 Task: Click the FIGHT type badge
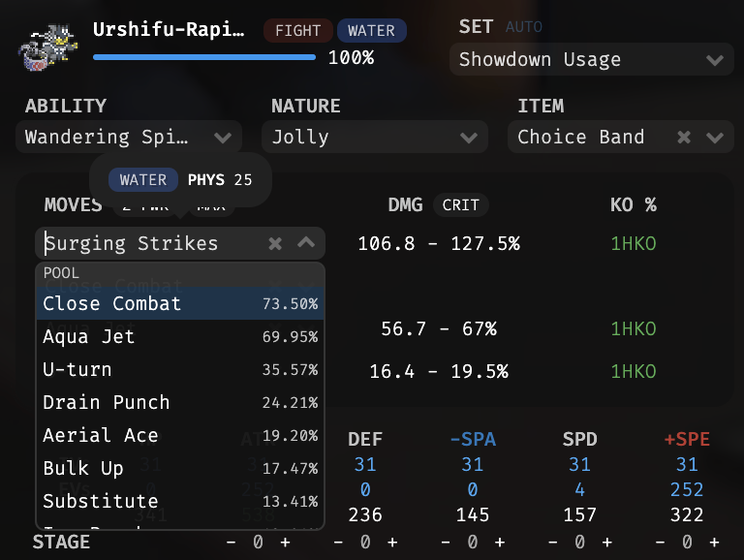coord(298,31)
